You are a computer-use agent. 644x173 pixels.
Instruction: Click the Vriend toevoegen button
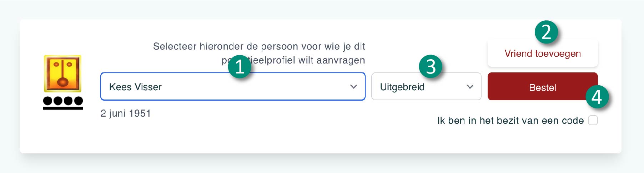[543, 54]
